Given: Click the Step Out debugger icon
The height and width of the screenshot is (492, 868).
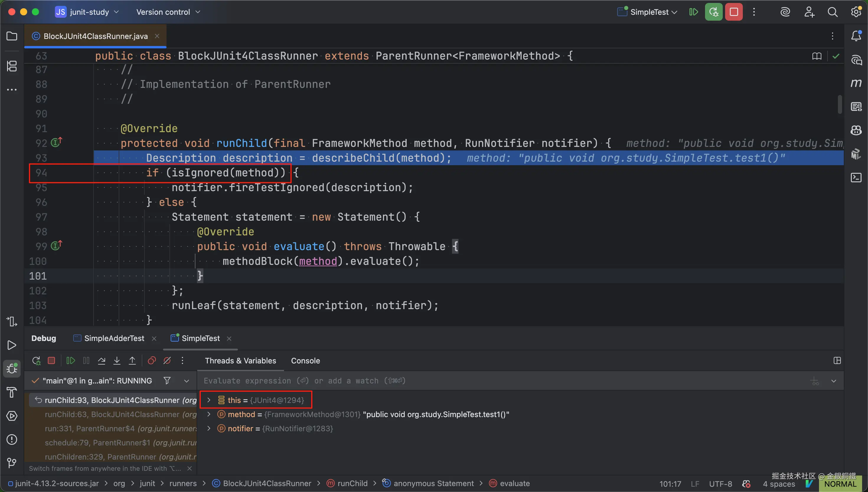Looking at the screenshot, I should click(x=132, y=360).
